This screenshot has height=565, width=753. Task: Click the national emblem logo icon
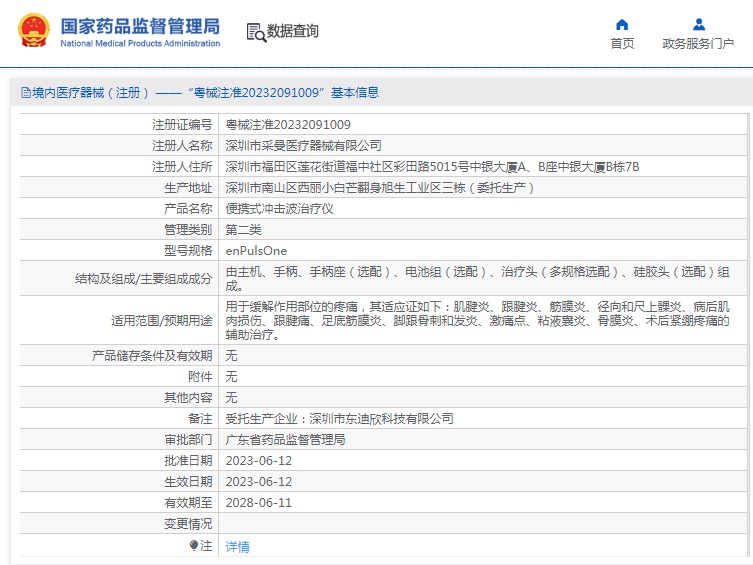34,30
